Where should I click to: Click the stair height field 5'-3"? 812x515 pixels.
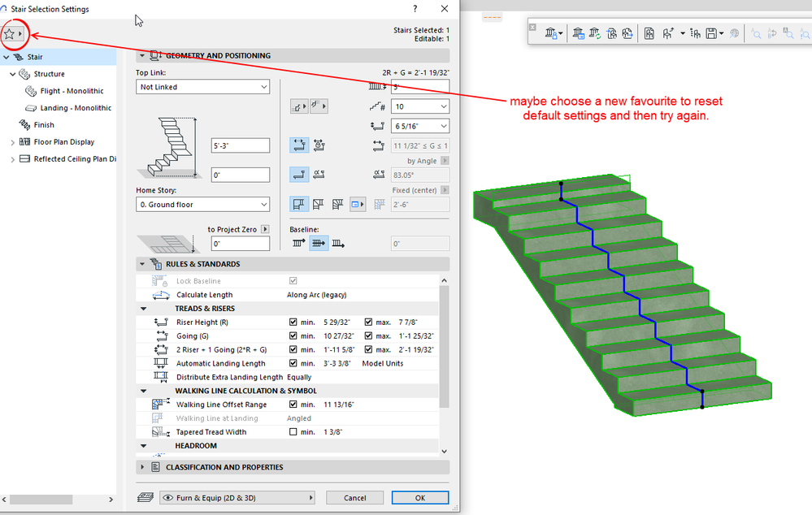point(241,145)
